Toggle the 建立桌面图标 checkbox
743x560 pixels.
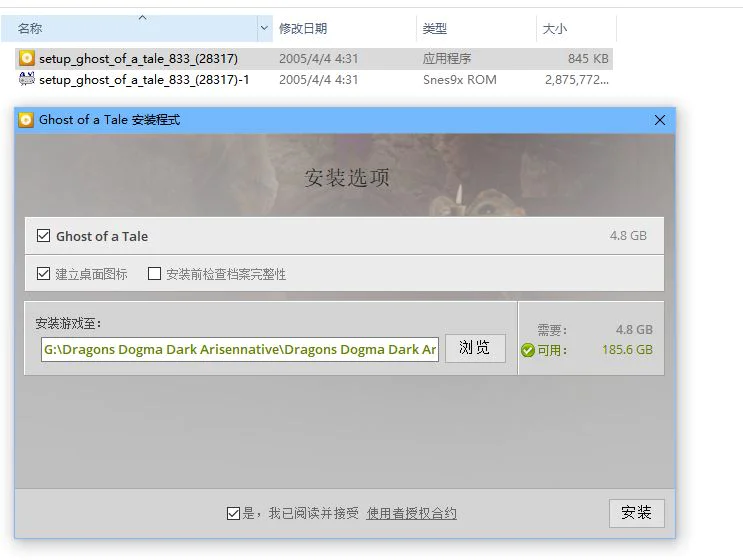(43, 273)
